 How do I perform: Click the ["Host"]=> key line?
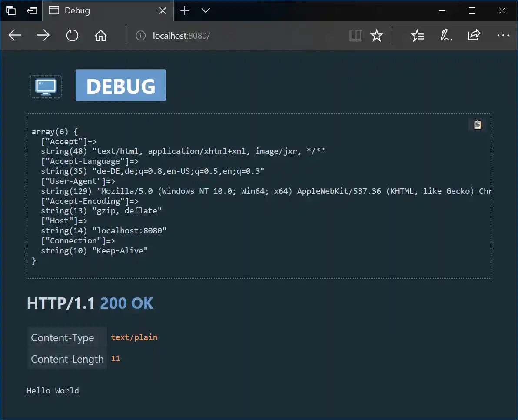click(64, 221)
